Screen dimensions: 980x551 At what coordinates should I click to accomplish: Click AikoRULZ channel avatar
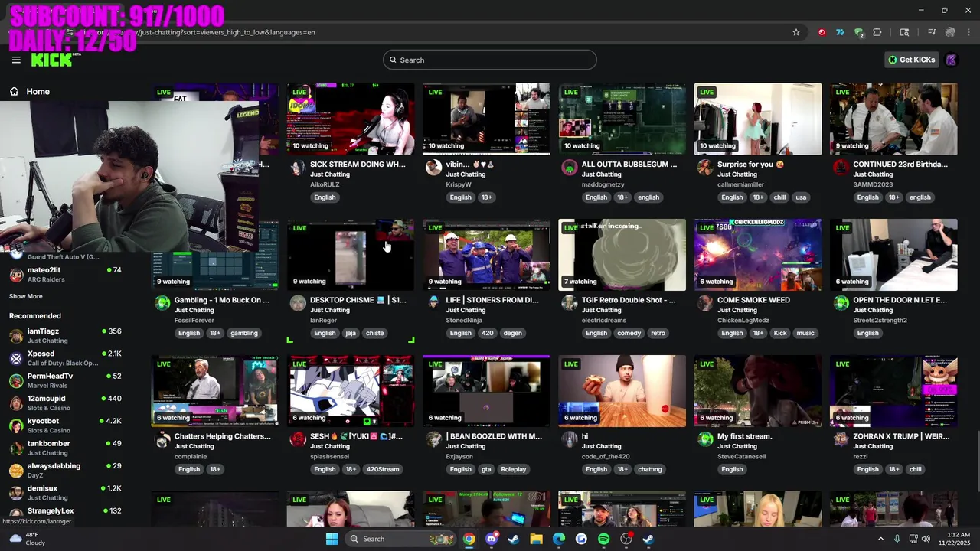tap(298, 168)
